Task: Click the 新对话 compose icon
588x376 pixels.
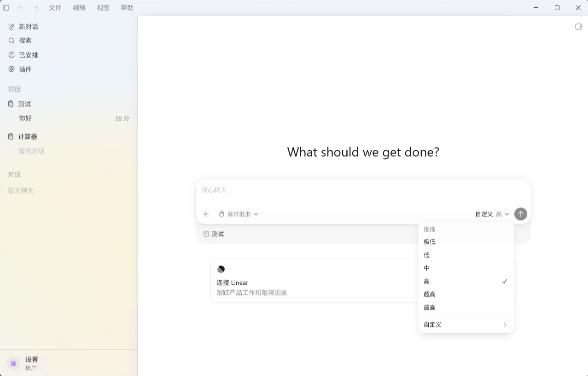Action: click(12, 27)
